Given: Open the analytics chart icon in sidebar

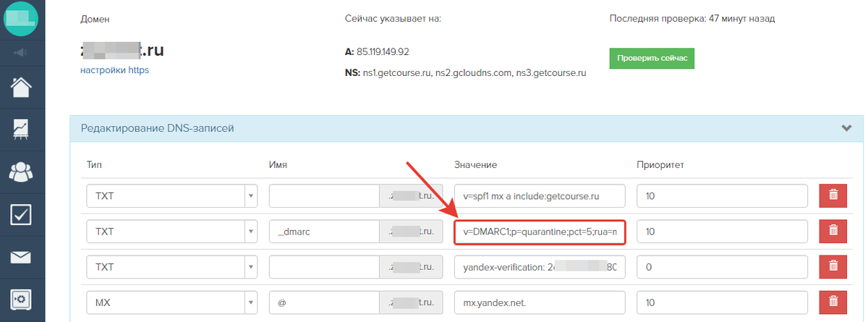Looking at the screenshot, I should point(22,129).
